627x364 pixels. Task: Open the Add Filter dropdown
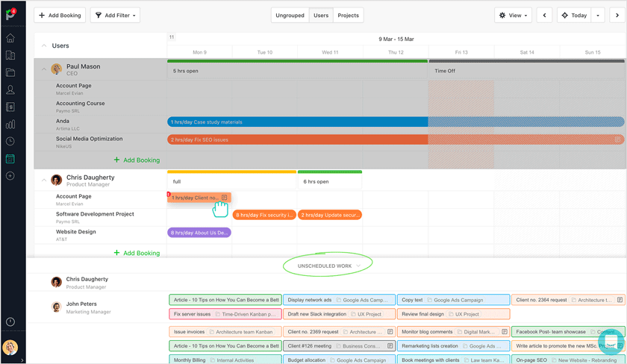click(115, 15)
